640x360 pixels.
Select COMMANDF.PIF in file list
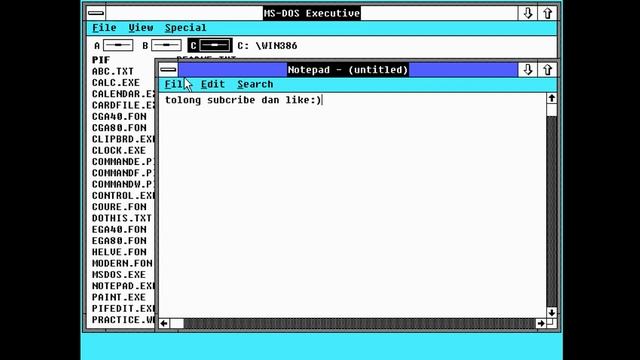(x=123, y=173)
